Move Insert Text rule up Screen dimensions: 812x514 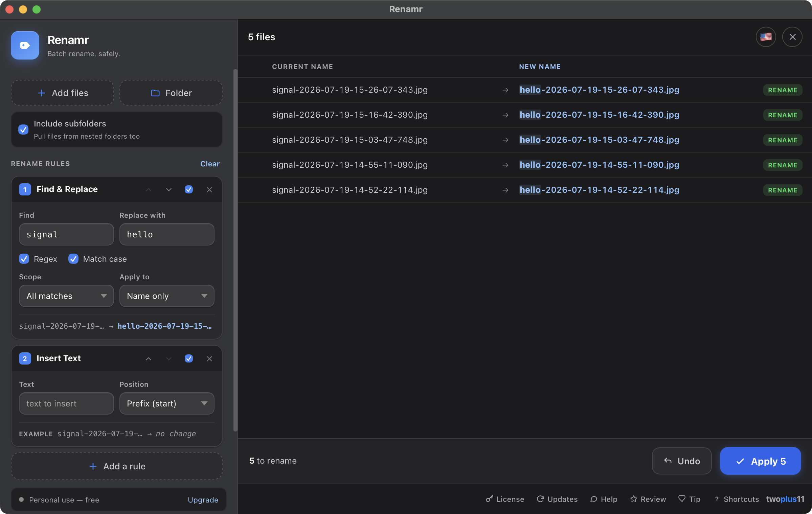(149, 359)
